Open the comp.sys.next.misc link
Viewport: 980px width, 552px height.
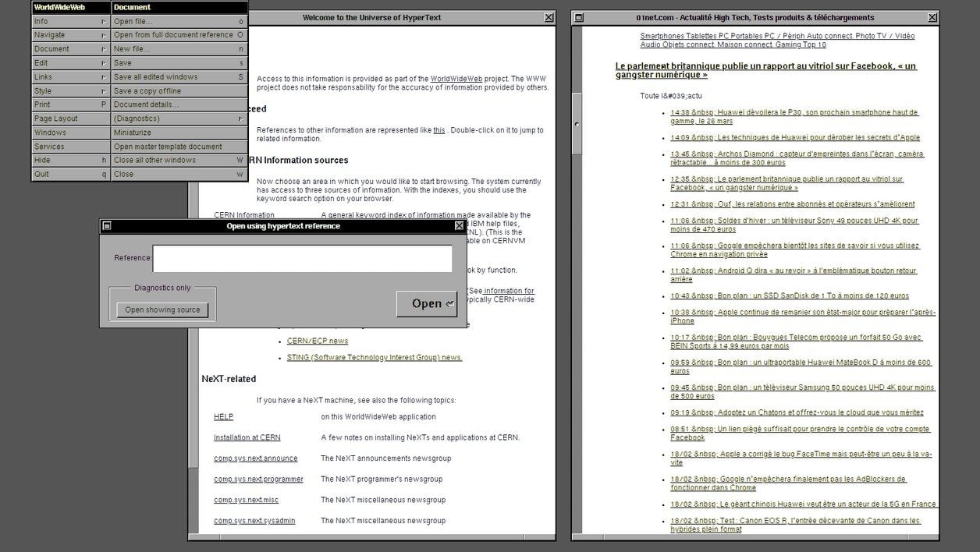[247, 500]
